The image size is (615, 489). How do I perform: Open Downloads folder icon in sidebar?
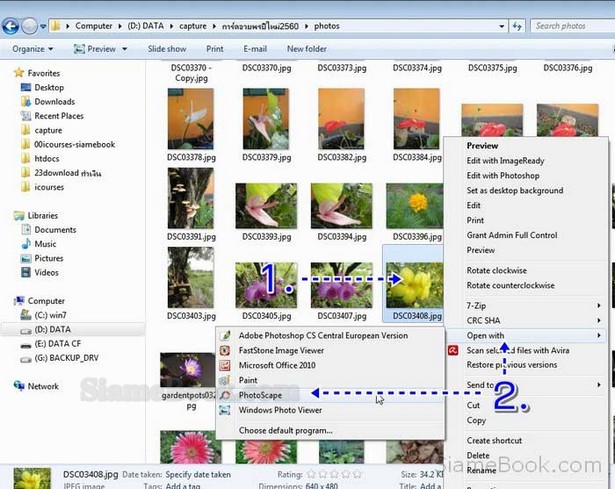26,102
